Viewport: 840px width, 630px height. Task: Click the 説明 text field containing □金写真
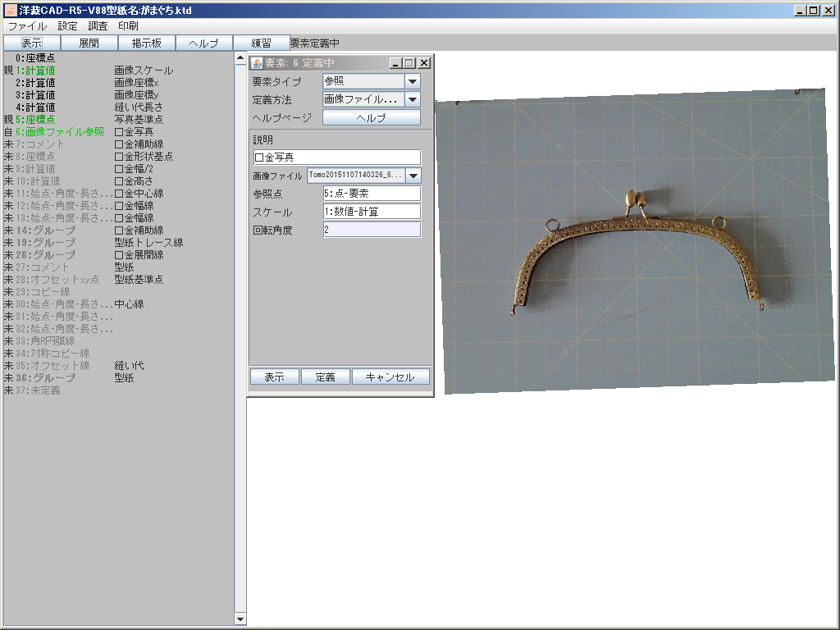(x=337, y=157)
